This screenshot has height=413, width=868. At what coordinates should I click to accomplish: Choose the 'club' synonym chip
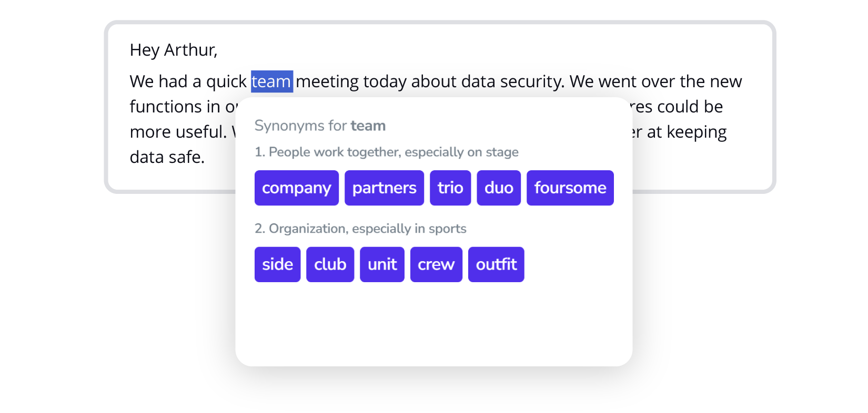[330, 264]
